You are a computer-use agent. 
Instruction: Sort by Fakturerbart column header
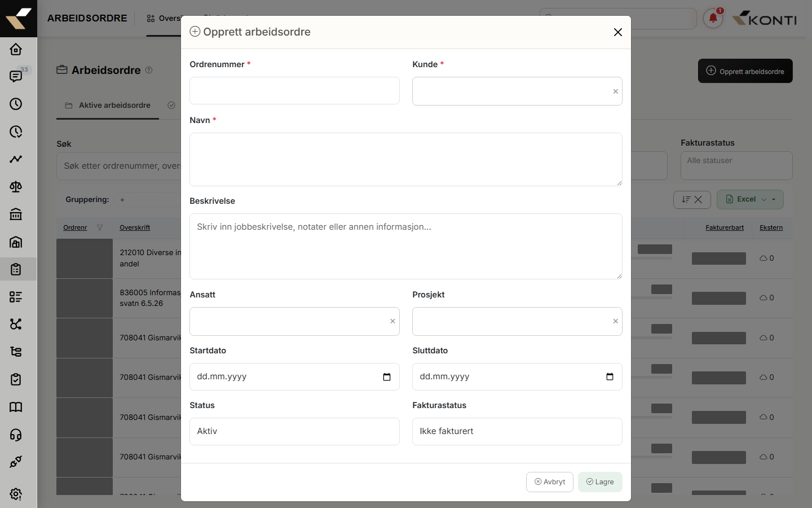[725, 227]
